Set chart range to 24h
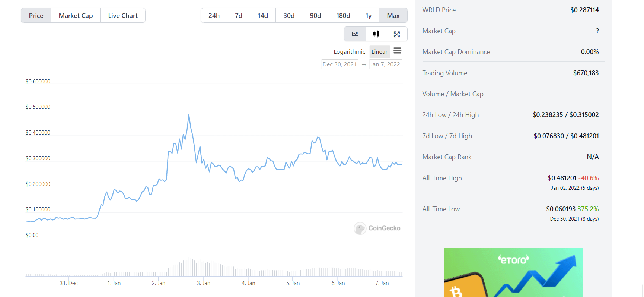 click(214, 16)
